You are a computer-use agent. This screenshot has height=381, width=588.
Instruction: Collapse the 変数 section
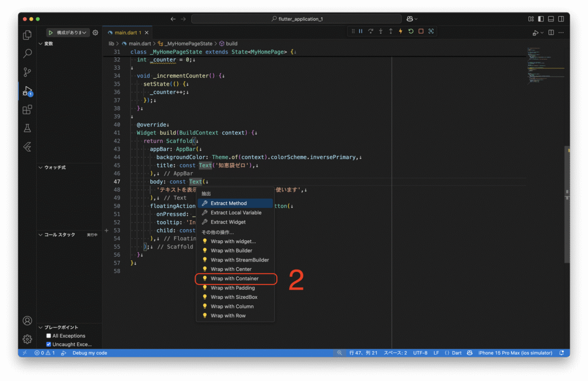pyautogui.click(x=41, y=44)
